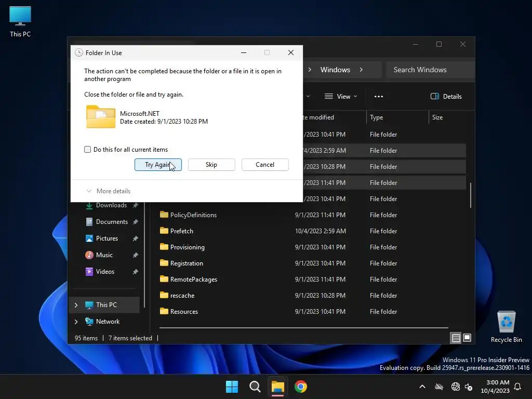Image resolution: width=532 pixels, height=399 pixels.
Task: Click the Windows breadcrumb in address bar
Action: [335, 70]
